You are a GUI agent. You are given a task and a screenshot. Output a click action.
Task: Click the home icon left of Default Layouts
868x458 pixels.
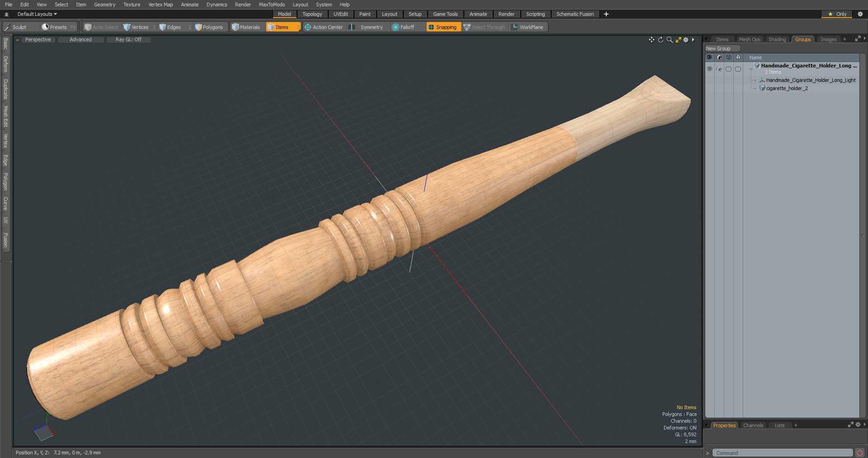pos(6,14)
